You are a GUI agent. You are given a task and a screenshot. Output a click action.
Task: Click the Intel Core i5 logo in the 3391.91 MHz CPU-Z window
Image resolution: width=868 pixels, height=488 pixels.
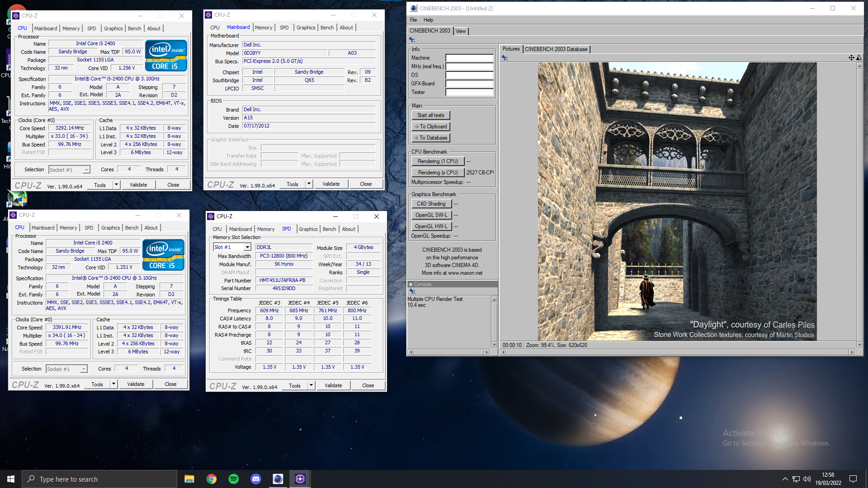tap(163, 255)
